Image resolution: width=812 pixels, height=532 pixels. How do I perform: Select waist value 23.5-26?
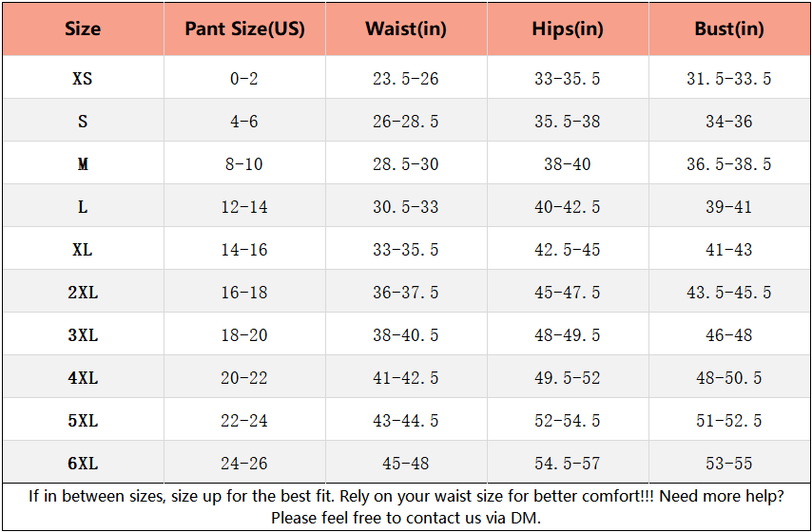coord(406,79)
